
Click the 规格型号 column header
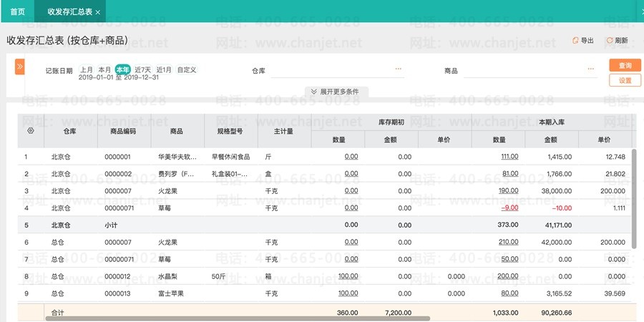(x=231, y=131)
